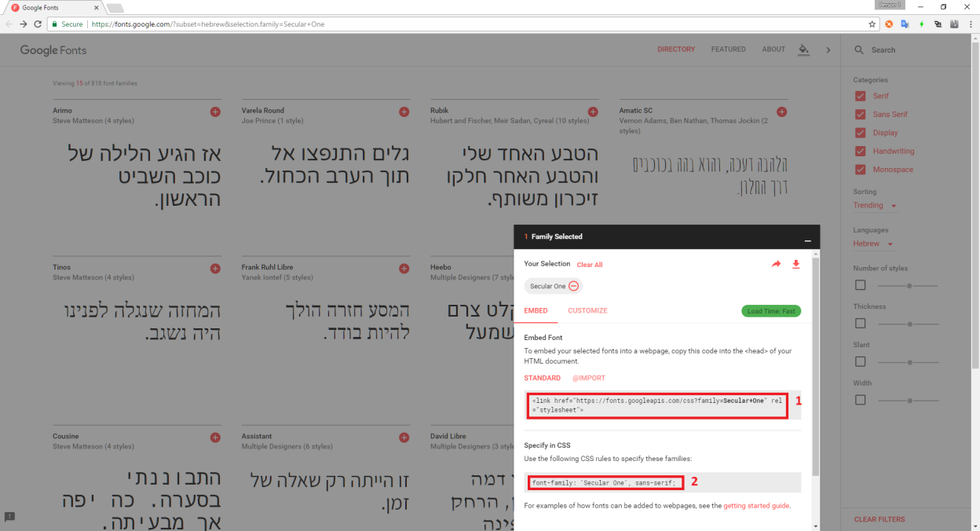Open the background color paint bucket
The image size is (980, 531).
[x=803, y=49]
